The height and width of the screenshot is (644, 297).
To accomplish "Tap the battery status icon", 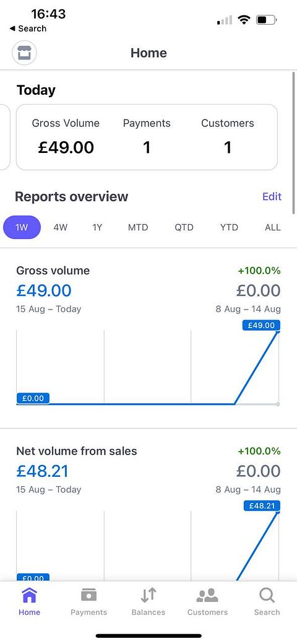I will 267,20.
